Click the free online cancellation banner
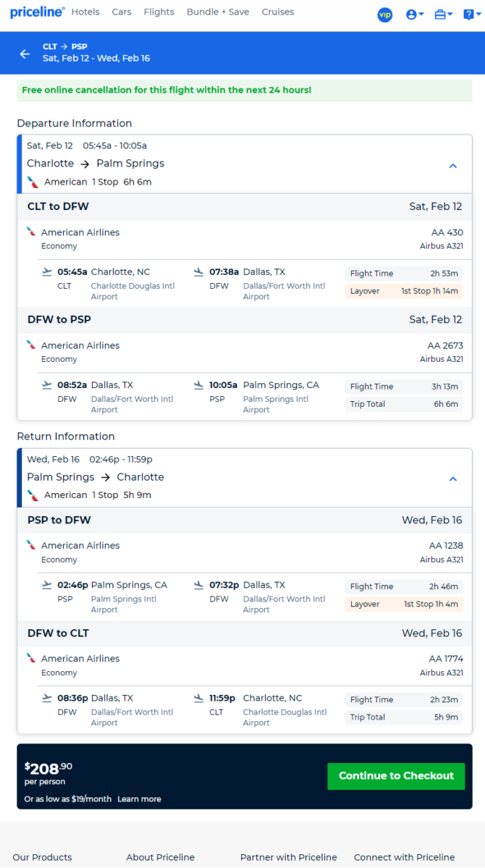The image size is (485, 868). 245,90
